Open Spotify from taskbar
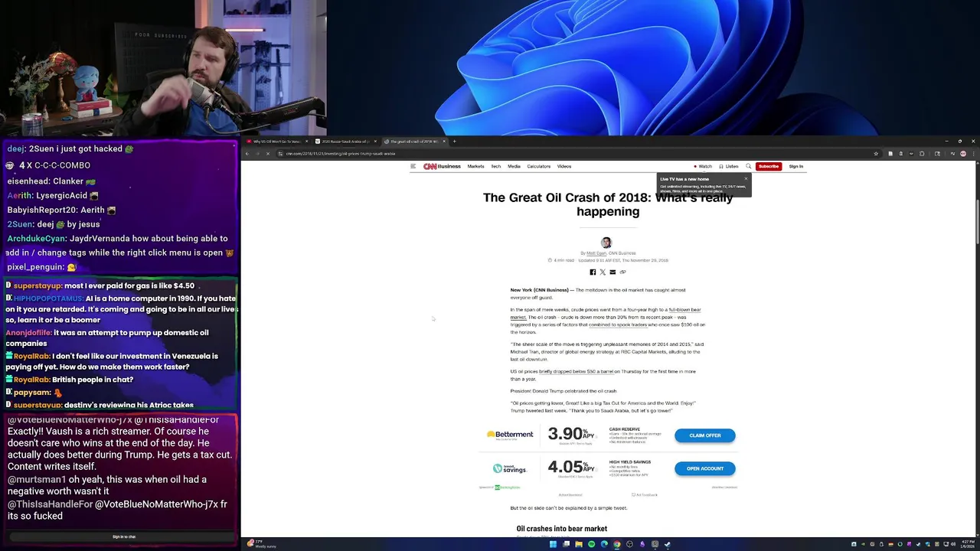Screen dimensions: 980x551 [x=591, y=544]
